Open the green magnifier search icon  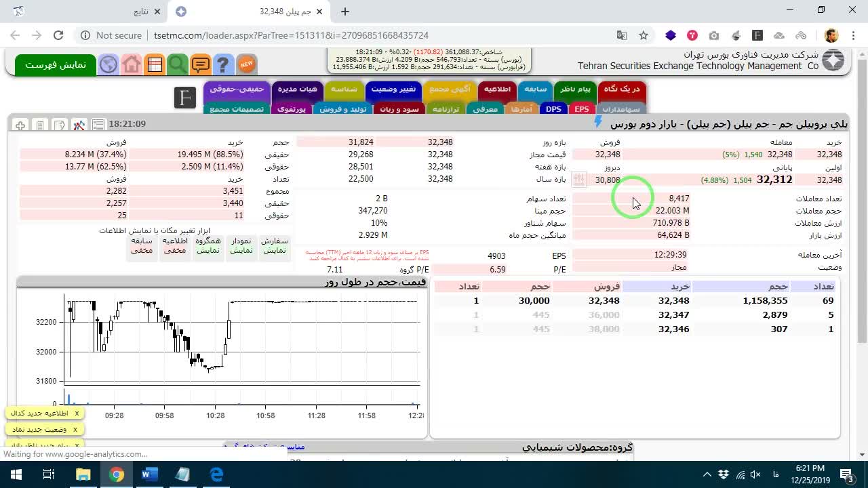178,64
